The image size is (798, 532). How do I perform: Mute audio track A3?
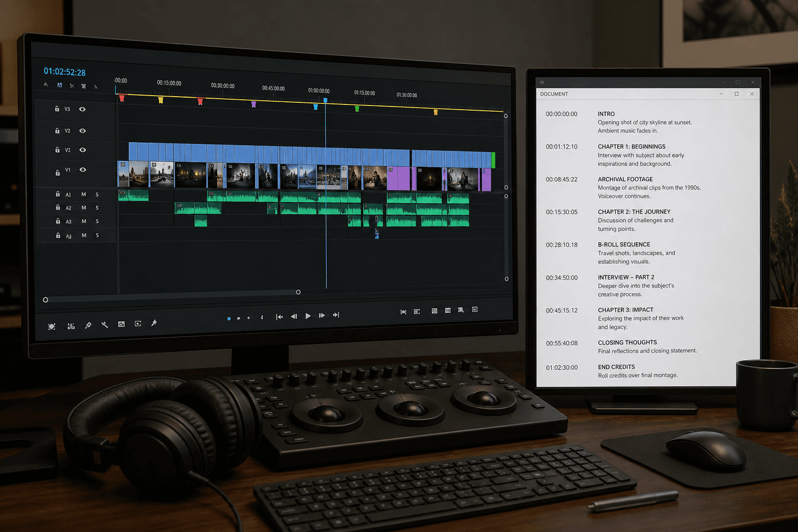tap(84, 221)
